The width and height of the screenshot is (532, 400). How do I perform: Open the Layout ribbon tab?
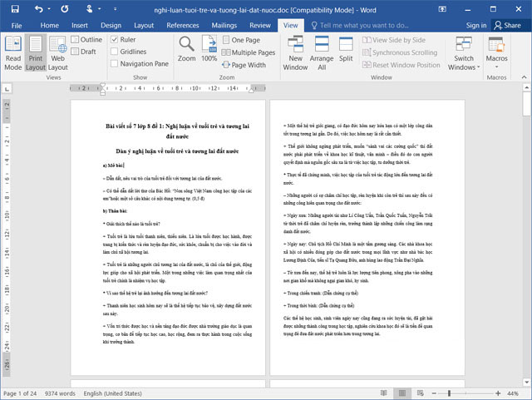144,26
